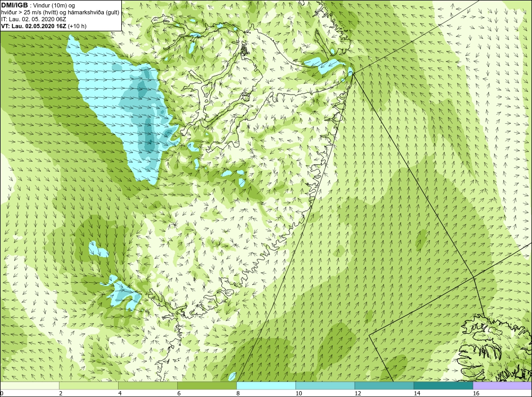Click the 'hviður > 25 m/s' description line
The width and height of the screenshot is (532, 397).
[60, 13]
